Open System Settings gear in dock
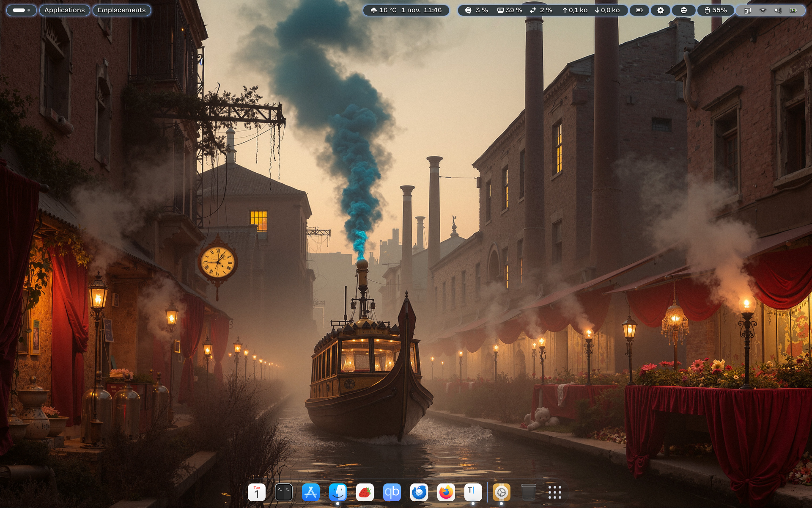This screenshot has width=812, height=508. 501,492
